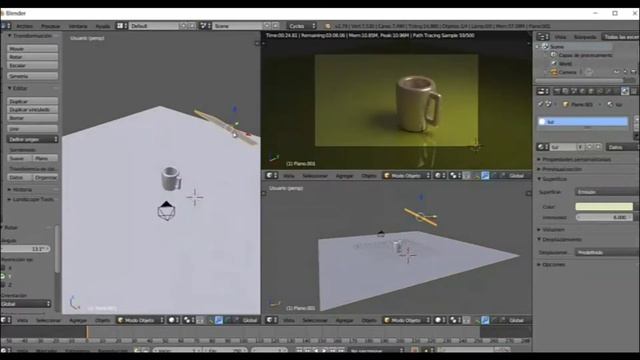Open material browse icon beside Sol name
The height and width of the screenshot is (360, 640).
tap(543, 147)
